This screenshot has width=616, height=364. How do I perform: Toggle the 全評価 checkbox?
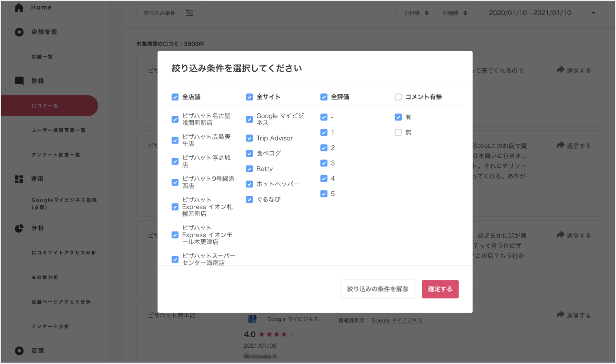click(x=324, y=97)
